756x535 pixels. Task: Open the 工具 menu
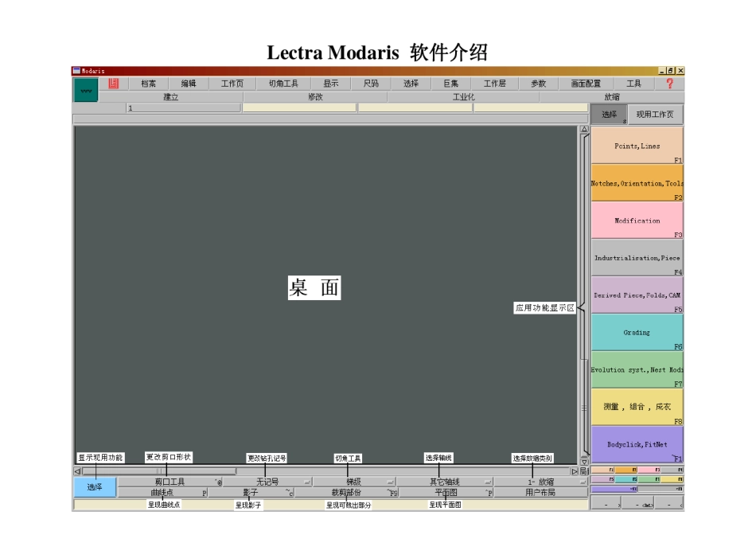633,84
